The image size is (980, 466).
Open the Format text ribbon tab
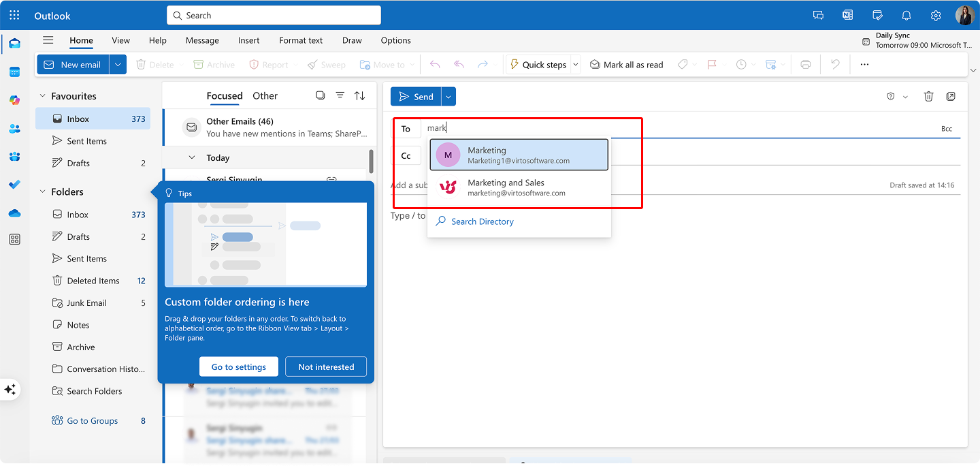[300, 40]
